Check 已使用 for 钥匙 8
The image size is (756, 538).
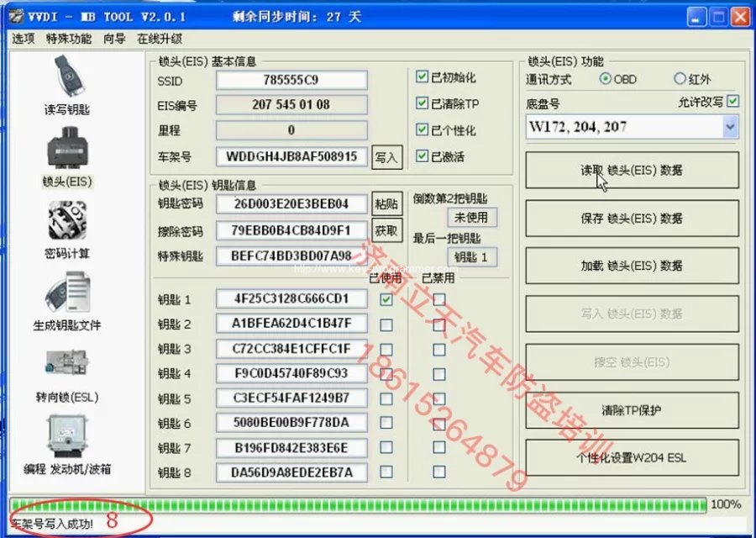(386, 472)
